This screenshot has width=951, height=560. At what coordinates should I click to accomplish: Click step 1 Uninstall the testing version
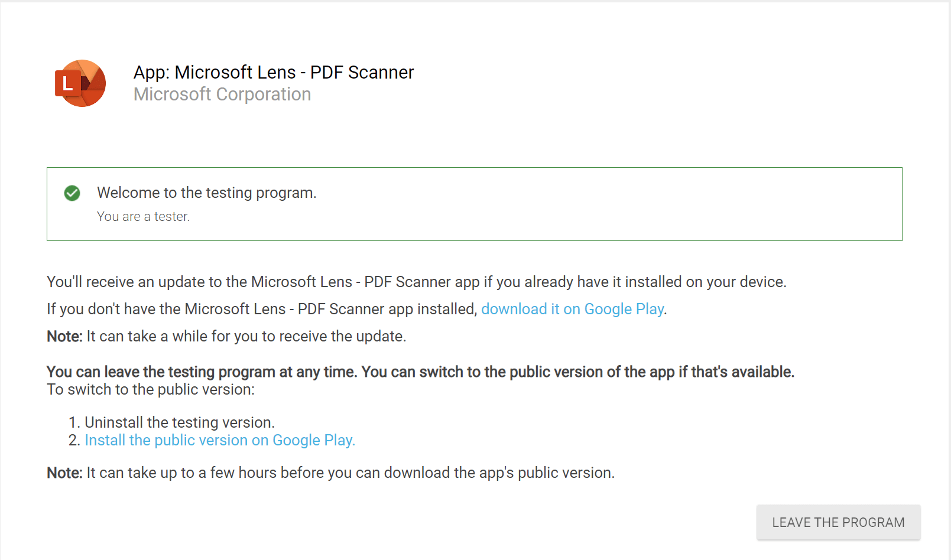click(180, 422)
